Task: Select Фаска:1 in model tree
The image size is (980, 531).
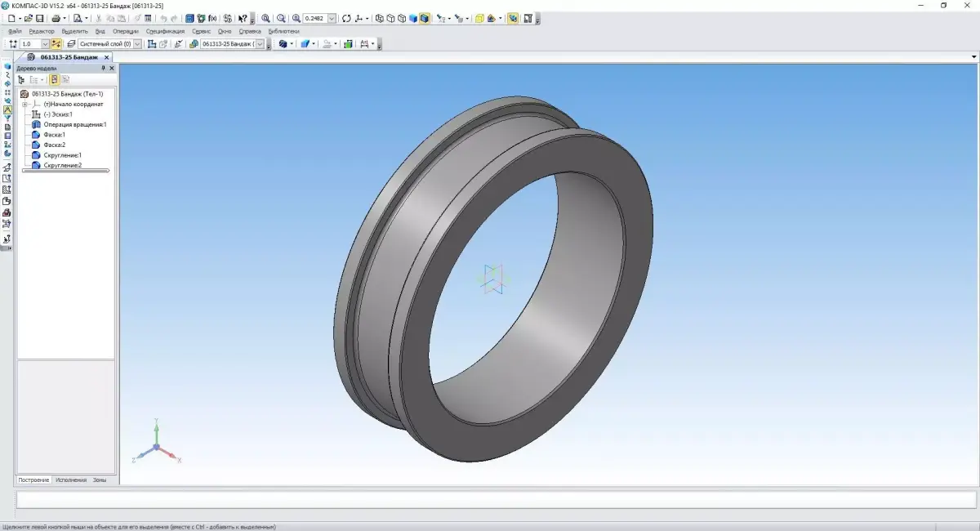Action: click(x=55, y=135)
